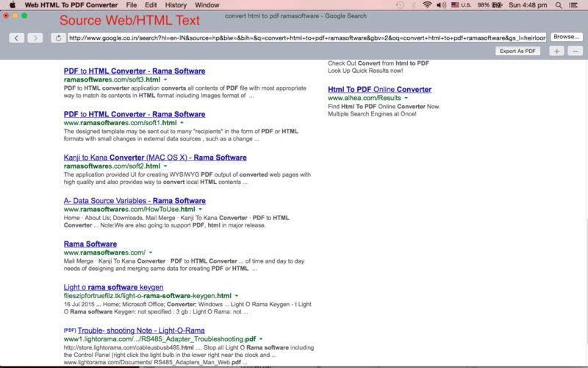Open PDF to HTML Converter soft3.html result
The image size is (588, 368).
135,71
